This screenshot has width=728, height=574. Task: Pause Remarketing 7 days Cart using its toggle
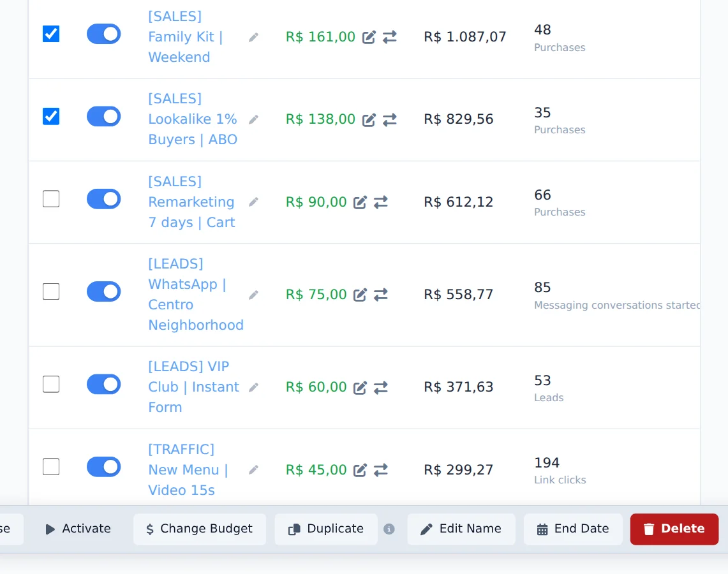click(103, 199)
